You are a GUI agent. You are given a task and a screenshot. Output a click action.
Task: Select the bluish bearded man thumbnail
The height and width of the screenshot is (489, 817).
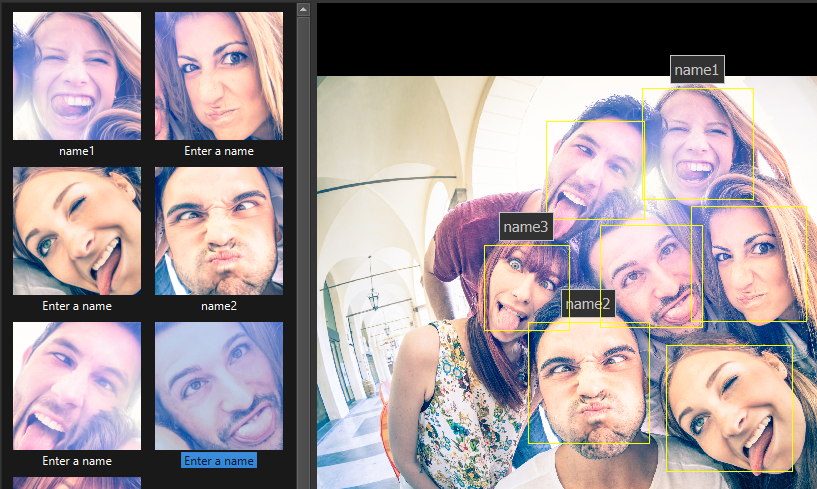(x=219, y=386)
